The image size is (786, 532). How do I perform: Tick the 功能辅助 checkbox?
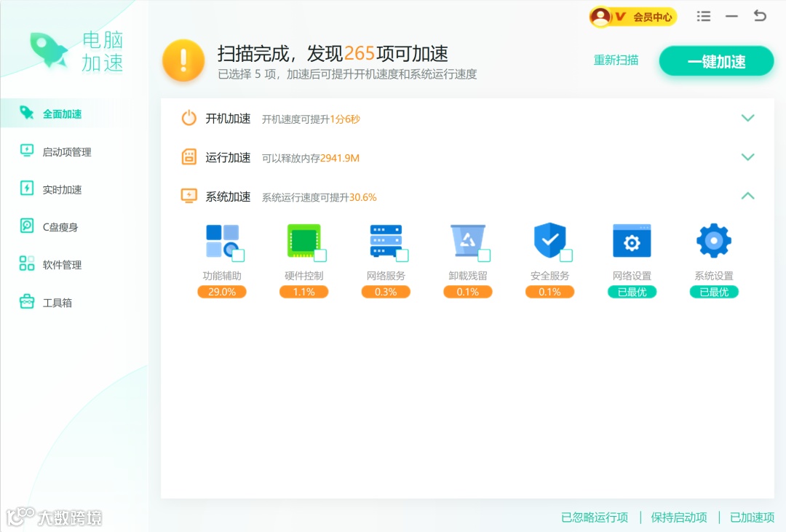239,255
